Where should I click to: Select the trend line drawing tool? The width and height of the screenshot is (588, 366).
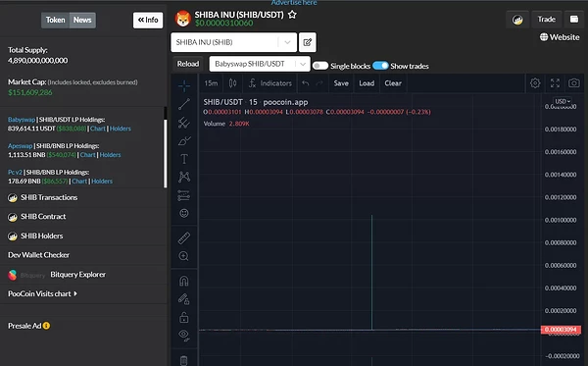click(184, 104)
